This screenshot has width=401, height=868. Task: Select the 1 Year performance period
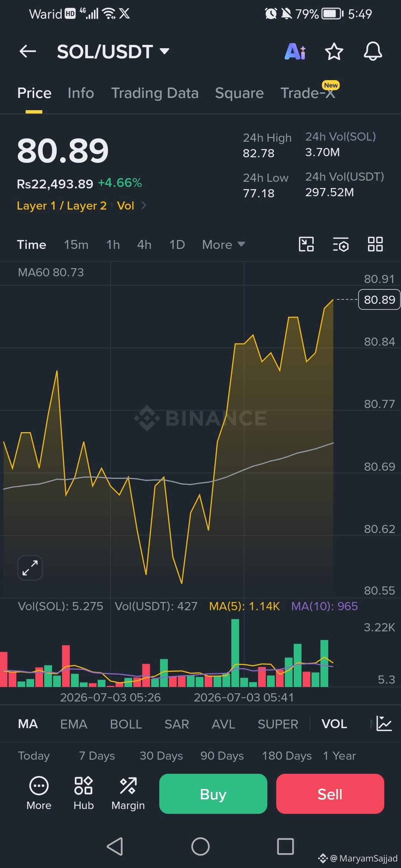coord(339,756)
